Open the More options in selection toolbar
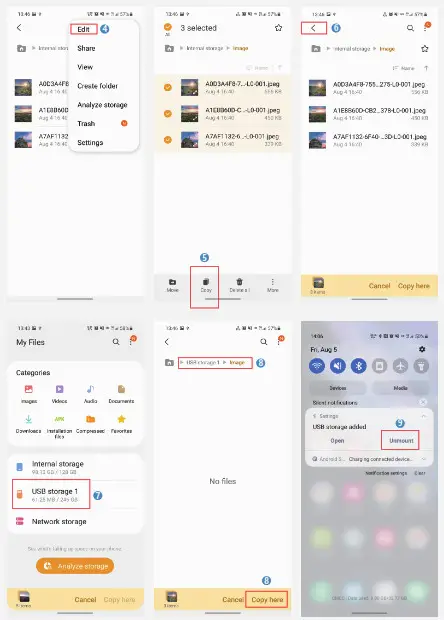Image resolution: width=444 pixels, height=620 pixels. point(272,284)
